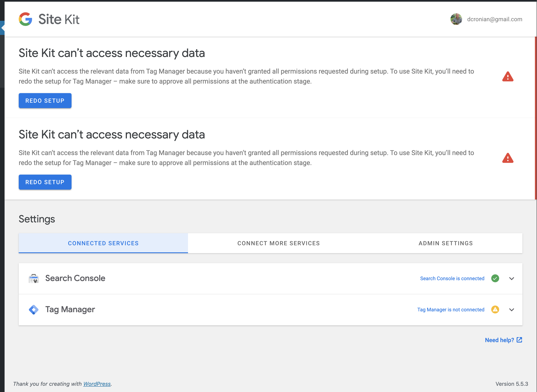Open the Connect More Services tab
The image size is (537, 392).
[x=278, y=243]
